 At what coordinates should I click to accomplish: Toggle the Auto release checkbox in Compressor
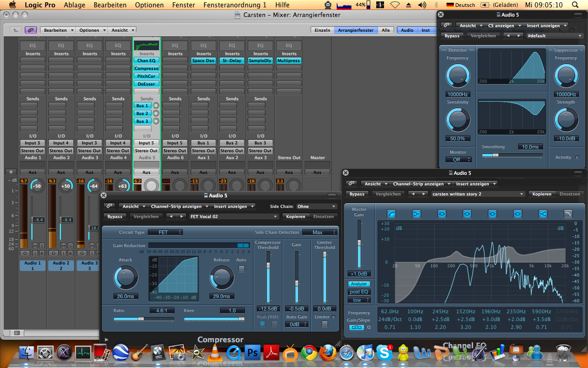(x=241, y=268)
